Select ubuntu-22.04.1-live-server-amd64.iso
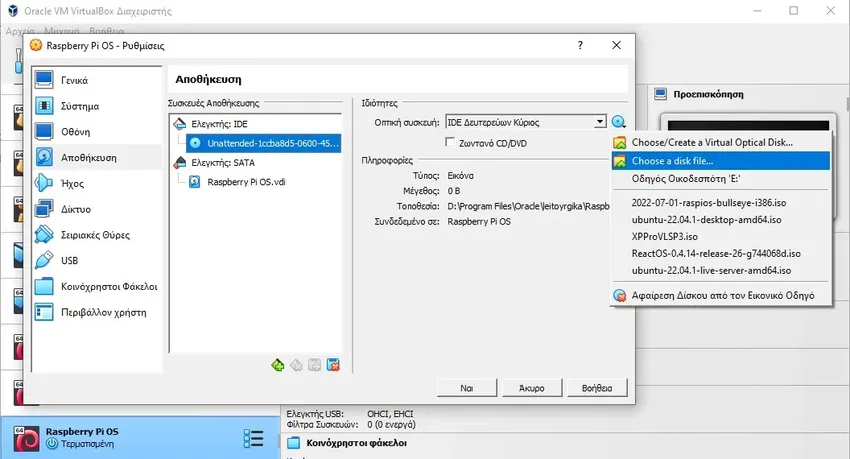850x459 pixels. pos(720,270)
